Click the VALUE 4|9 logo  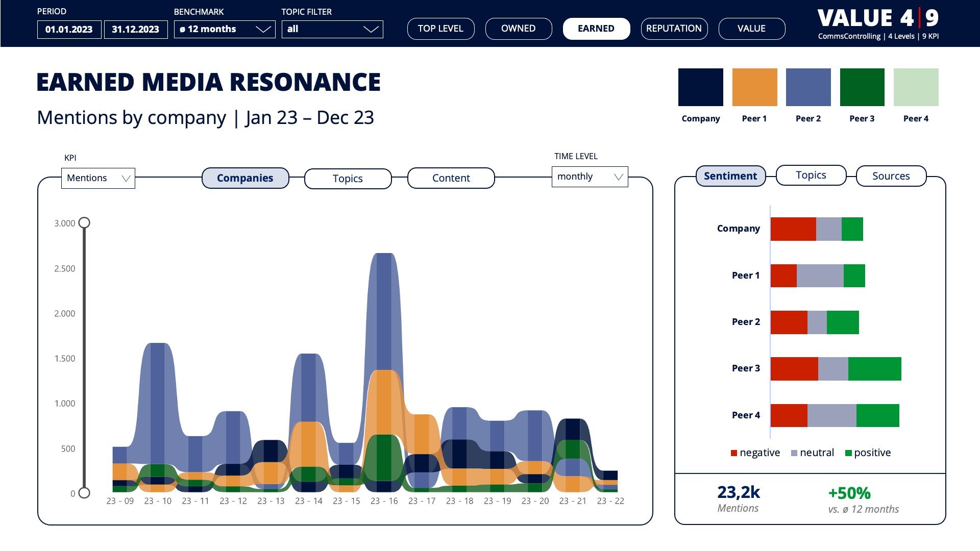pos(878,18)
